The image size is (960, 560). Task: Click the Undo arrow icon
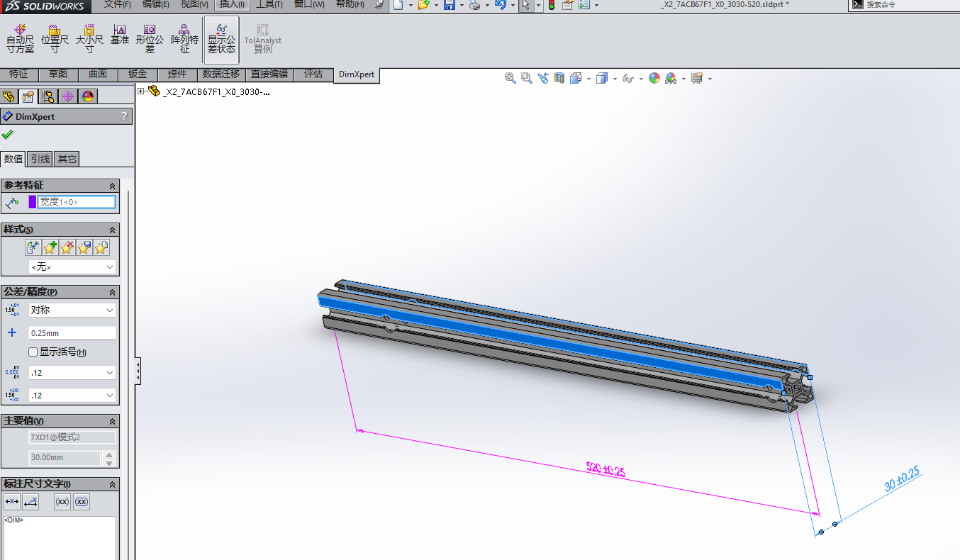pyautogui.click(x=500, y=5)
